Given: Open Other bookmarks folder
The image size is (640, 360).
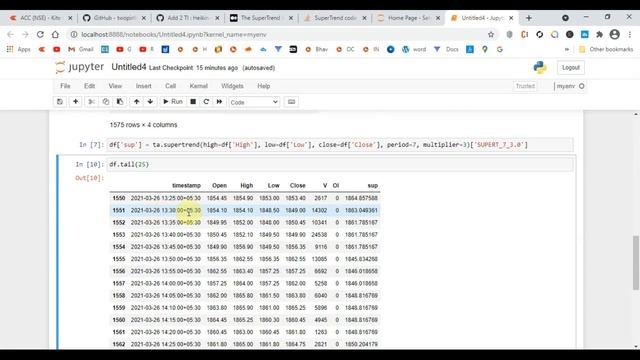Looking at the screenshot, I should click(606, 49).
